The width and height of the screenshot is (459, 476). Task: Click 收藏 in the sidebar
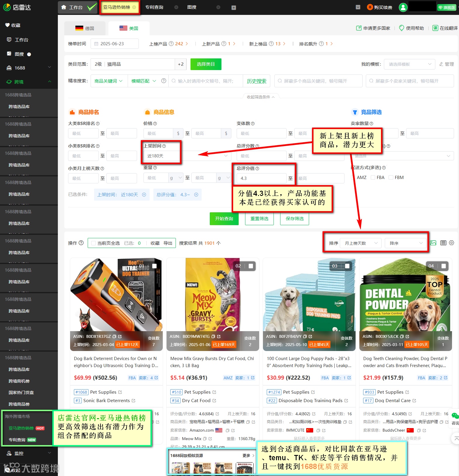13,25
